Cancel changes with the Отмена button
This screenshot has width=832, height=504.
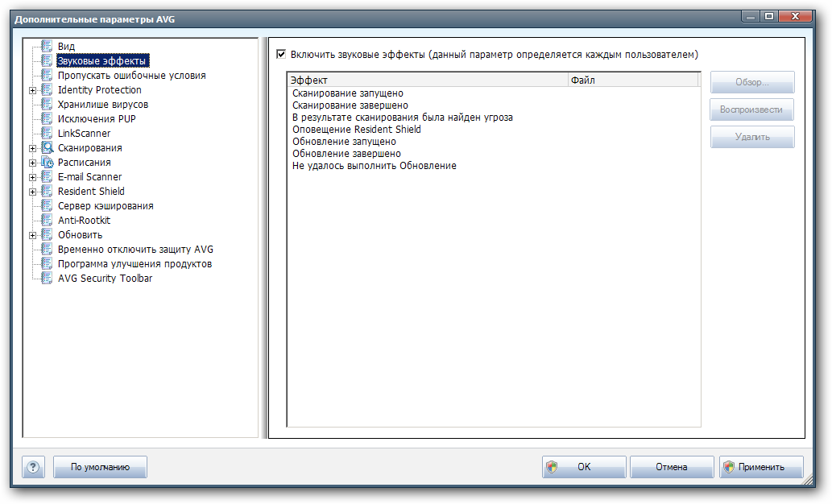[x=672, y=467]
